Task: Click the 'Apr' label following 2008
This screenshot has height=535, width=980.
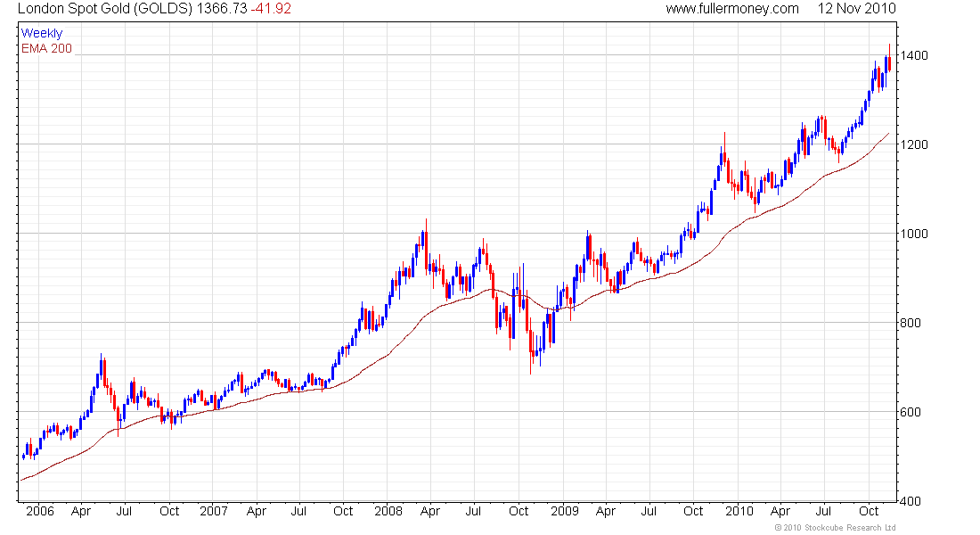Action: tap(430, 511)
